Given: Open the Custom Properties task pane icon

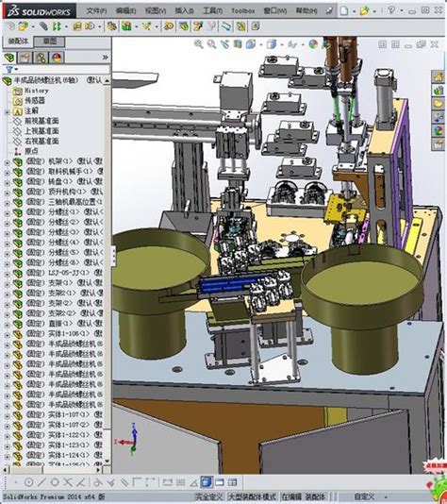Looking at the screenshot, I should (x=439, y=144).
